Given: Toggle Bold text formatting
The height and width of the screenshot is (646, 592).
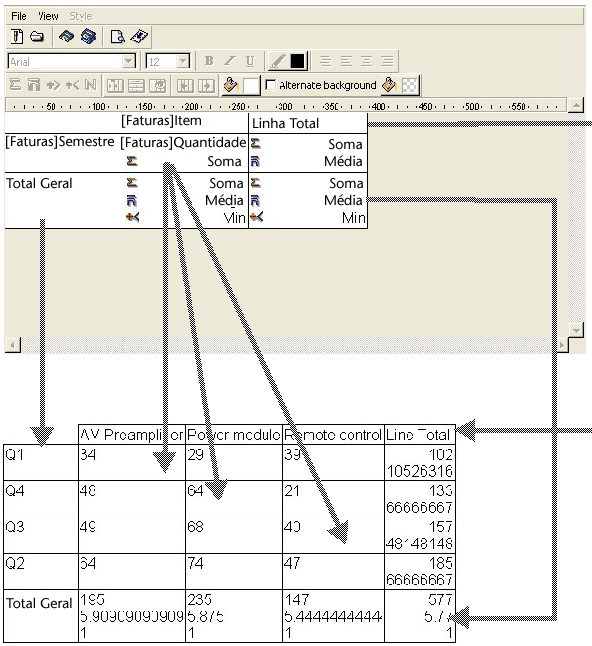Looking at the screenshot, I should [x=209, y=61].
